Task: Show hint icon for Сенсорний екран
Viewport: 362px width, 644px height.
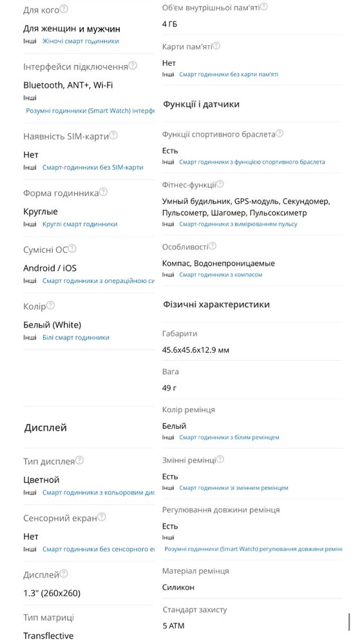Action: tap(101, 517)
